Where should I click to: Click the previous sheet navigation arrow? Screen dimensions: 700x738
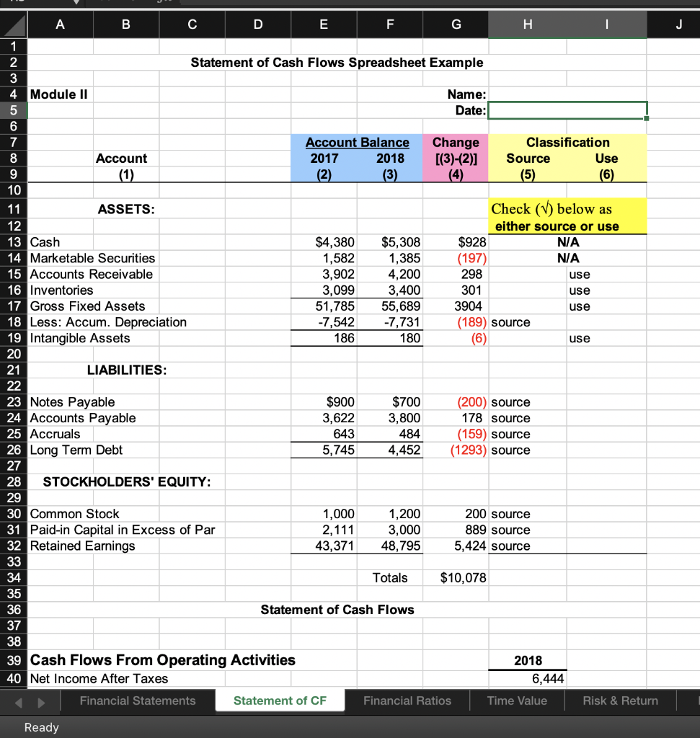(x=19, y=701)
